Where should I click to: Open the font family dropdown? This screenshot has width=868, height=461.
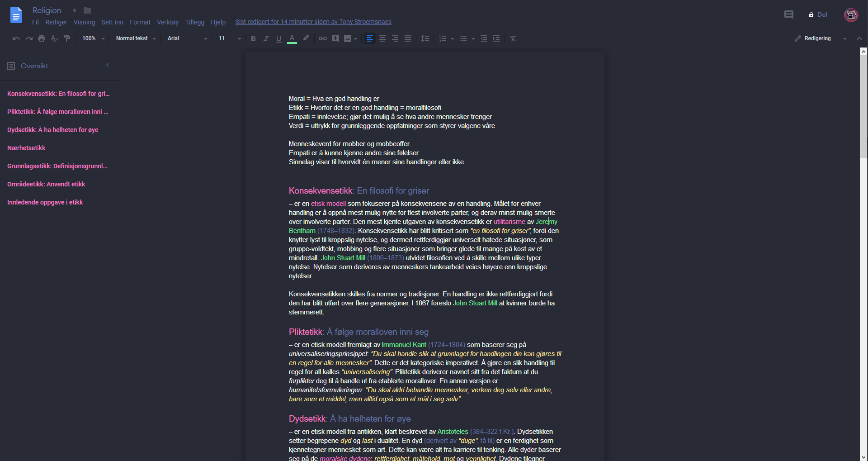[186, 38]
